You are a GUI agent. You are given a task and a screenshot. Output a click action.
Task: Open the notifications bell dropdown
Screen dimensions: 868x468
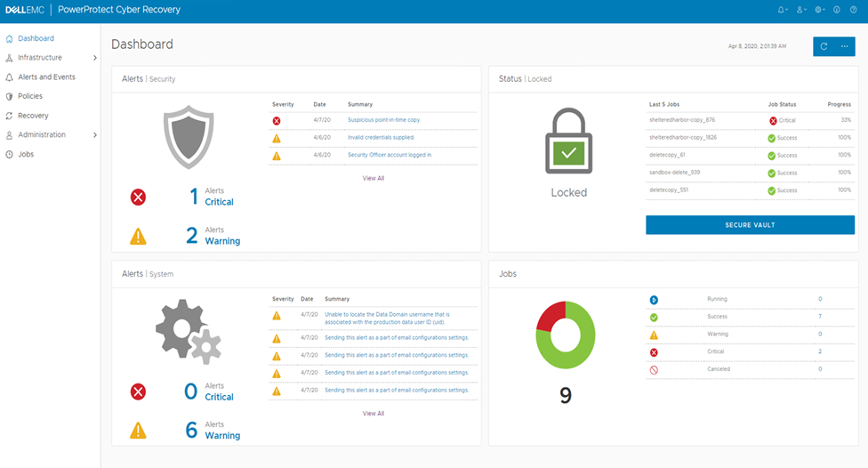[782, 10]
